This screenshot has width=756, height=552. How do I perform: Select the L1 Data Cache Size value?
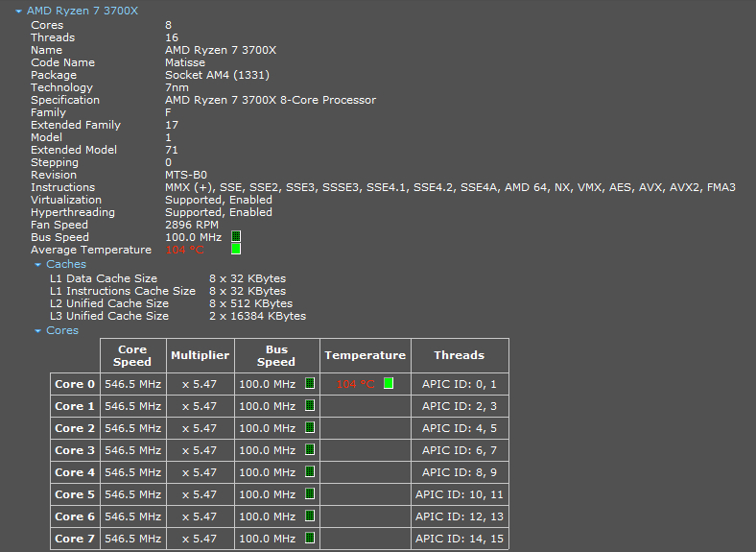coord(248,279)
